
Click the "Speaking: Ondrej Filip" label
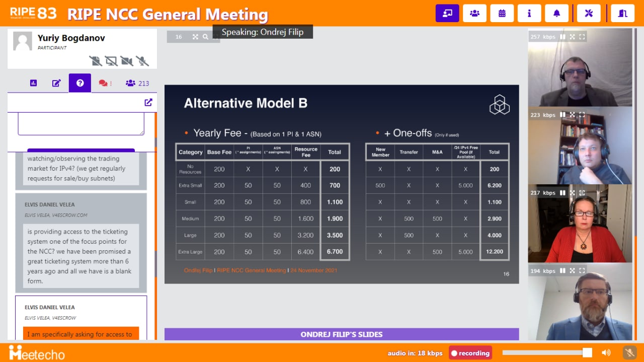263,32
